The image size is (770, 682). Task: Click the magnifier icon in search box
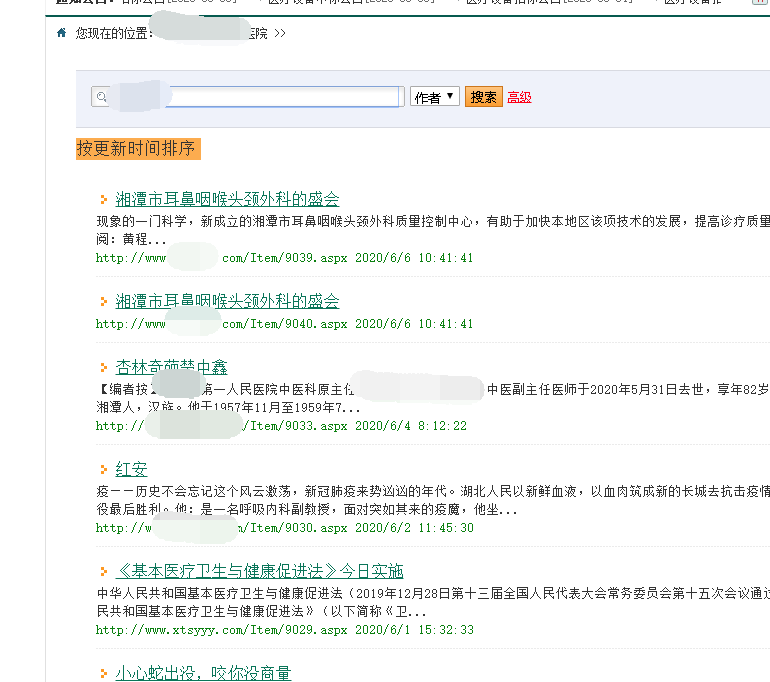coord(101,97)
